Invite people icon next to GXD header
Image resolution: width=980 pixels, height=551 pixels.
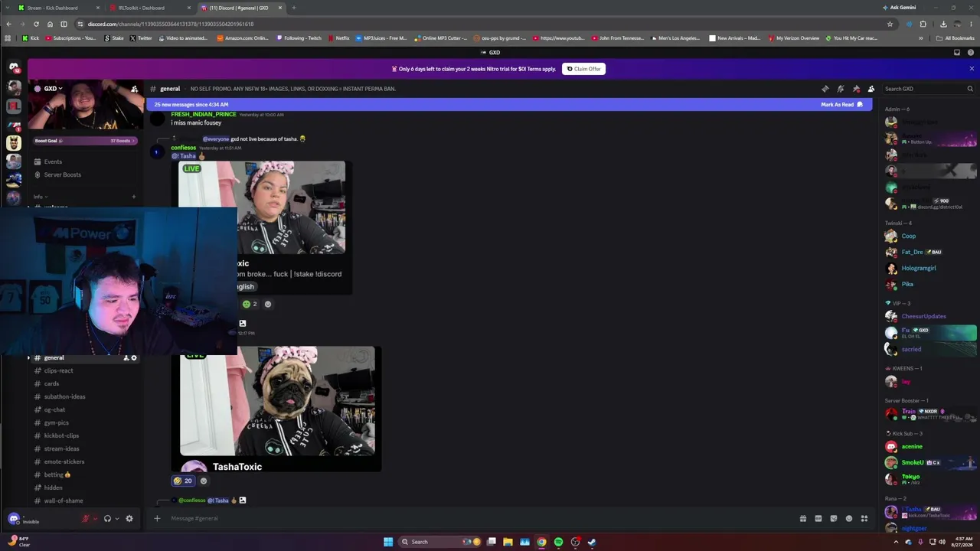[x=135, y=89]
